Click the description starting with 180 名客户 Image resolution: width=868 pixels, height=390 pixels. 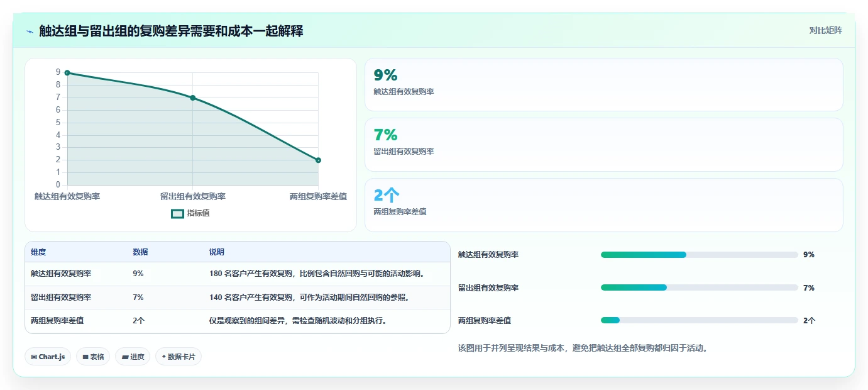click(x=319, y=274)
